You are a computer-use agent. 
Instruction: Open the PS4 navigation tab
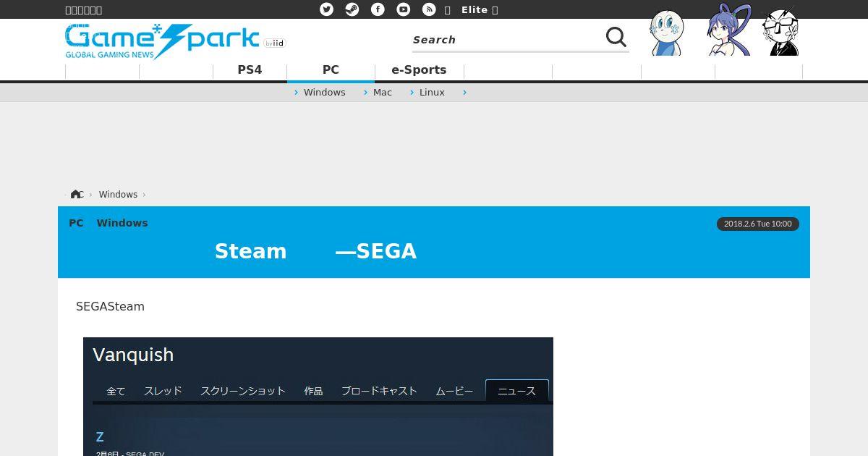click(x=250, y=70)
